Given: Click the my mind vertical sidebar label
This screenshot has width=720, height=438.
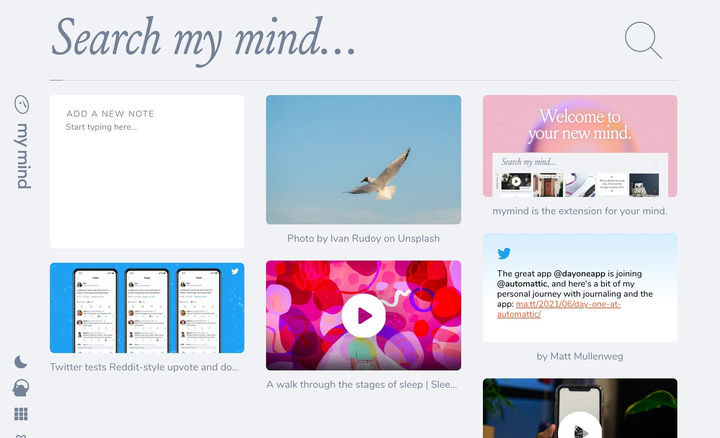Looking at the screenshot, I should coord(23,156).
